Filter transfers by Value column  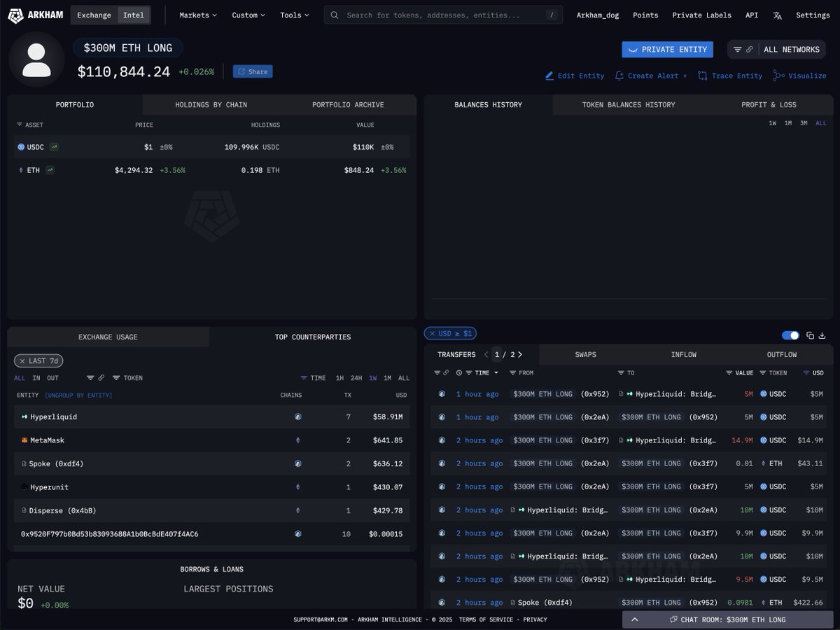[x=729, y=373]
